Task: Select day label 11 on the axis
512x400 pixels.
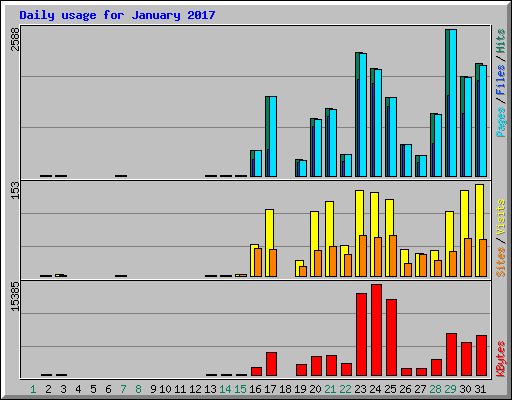Action: point(180,389)
